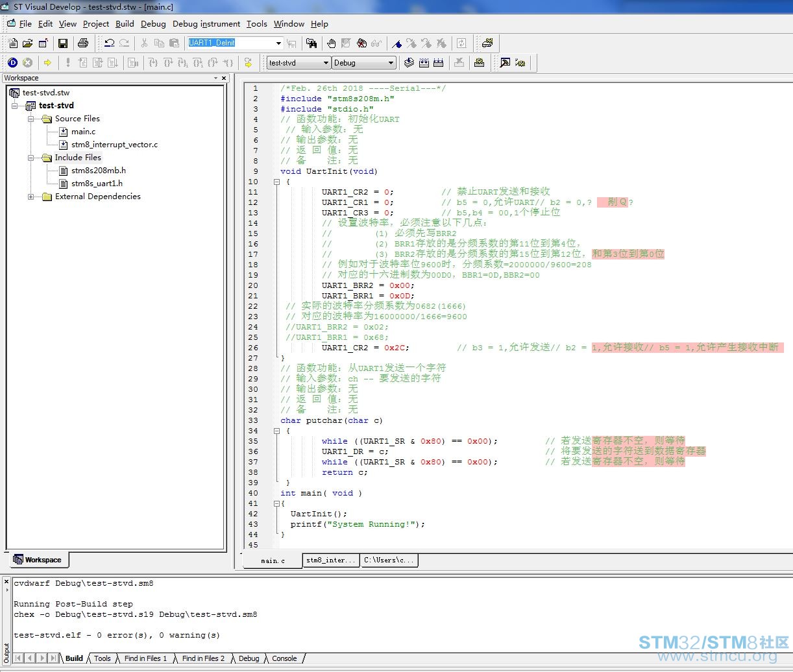Open the Edit menu
This screenshot has height=672, width=793.
coord(45,24)
